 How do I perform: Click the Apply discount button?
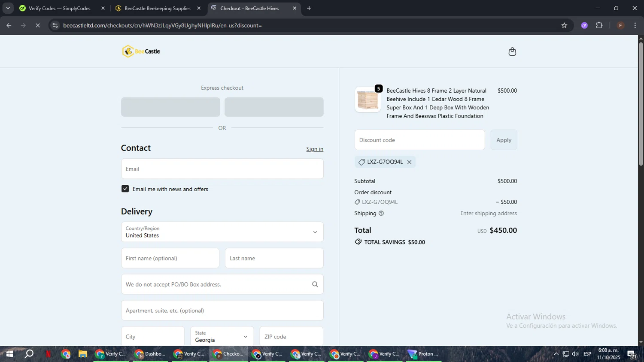504,140
